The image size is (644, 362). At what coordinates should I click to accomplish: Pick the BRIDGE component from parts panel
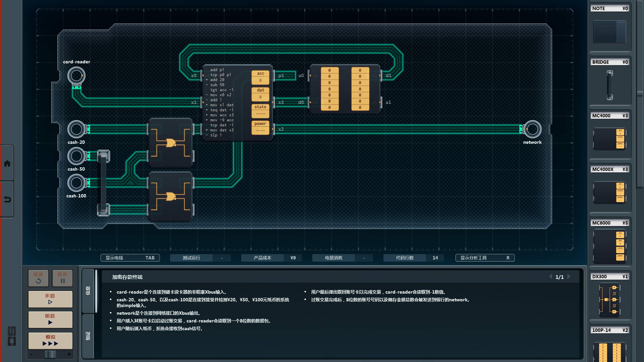pyautogui.click(x=609, y=85)
